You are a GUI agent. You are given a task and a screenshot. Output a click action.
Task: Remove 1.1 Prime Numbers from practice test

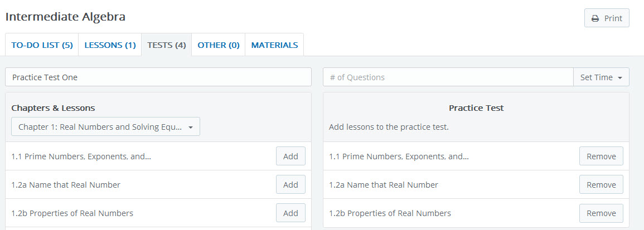click(601, 156)
